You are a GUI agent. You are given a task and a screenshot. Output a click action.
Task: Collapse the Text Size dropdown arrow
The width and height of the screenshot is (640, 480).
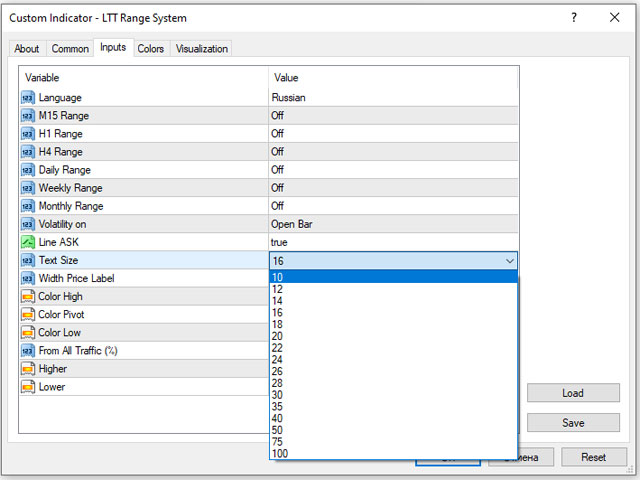pyautogui.click(x=509, y=261)
